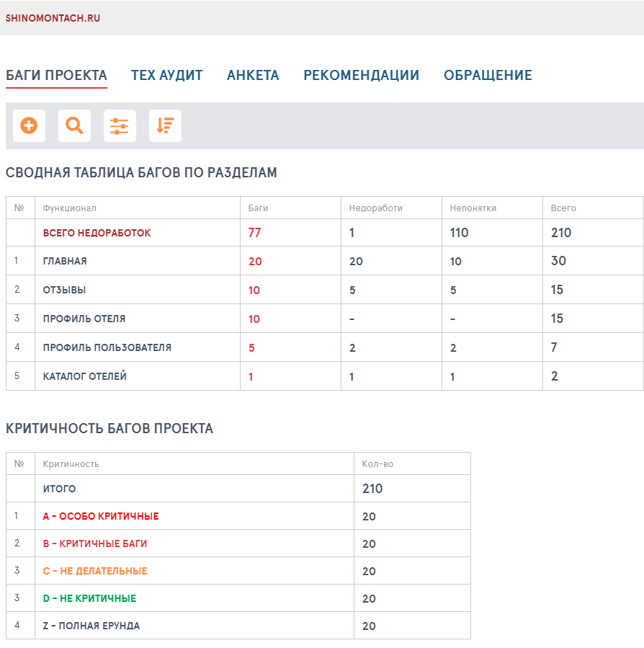The width and height of the screenshot is (644, 648).
Task: Open the АНКЕТА tab
Action: [x=253, y=74]
